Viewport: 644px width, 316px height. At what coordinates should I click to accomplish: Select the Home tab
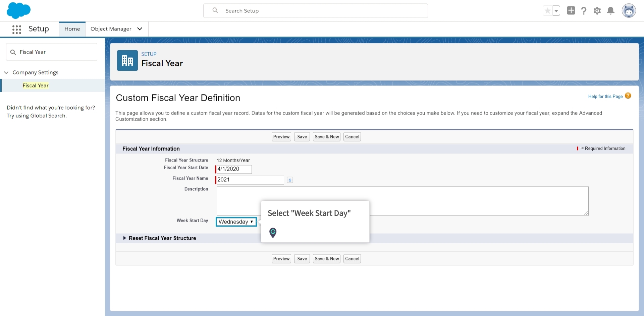click(72, 29)
